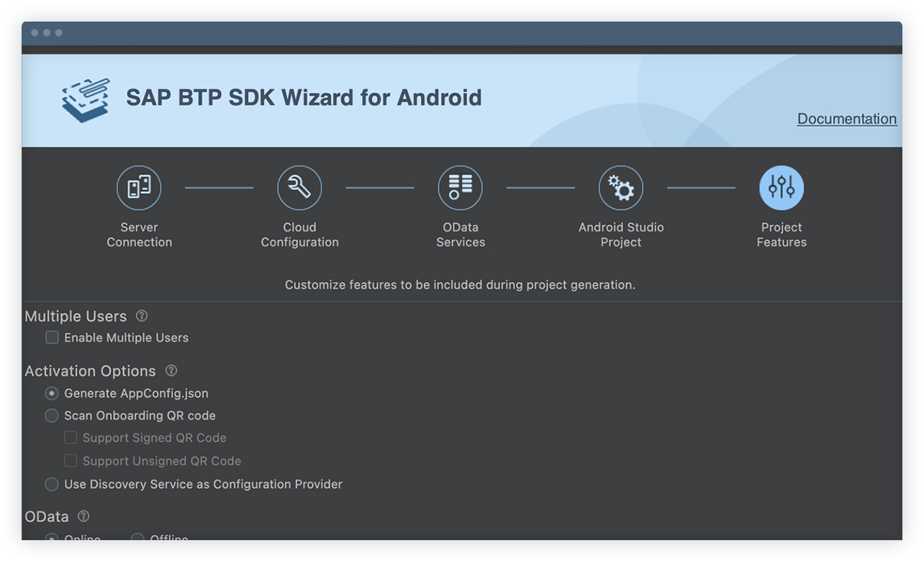Select Generate AppConfig.json option

(51, 393)
